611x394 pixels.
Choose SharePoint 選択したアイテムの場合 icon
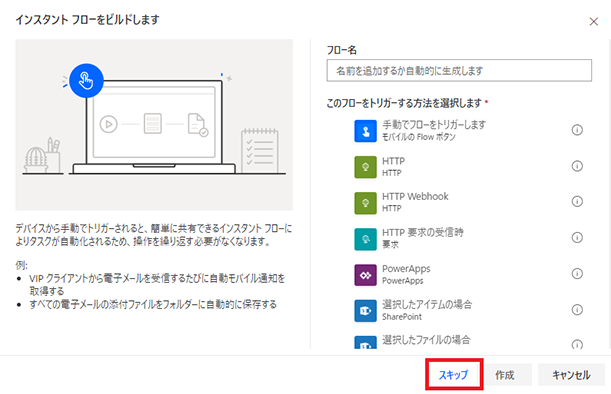365,311
